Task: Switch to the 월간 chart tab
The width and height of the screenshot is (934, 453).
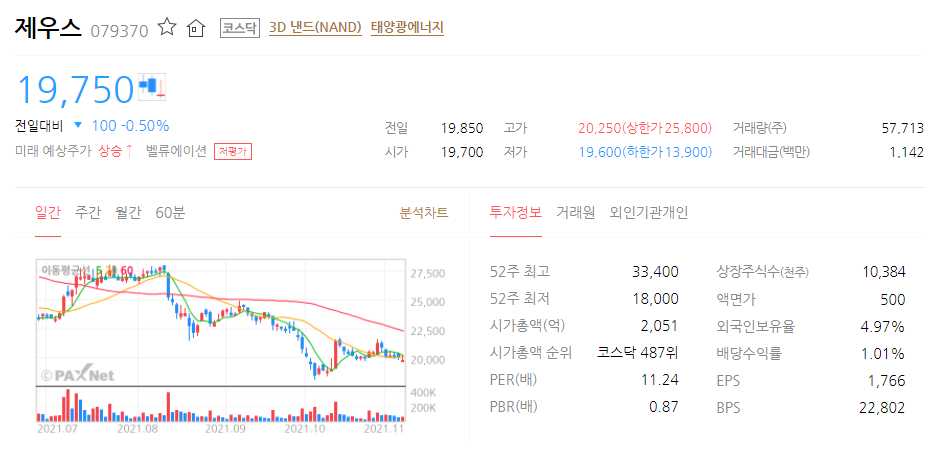Action: coord(128,213)
